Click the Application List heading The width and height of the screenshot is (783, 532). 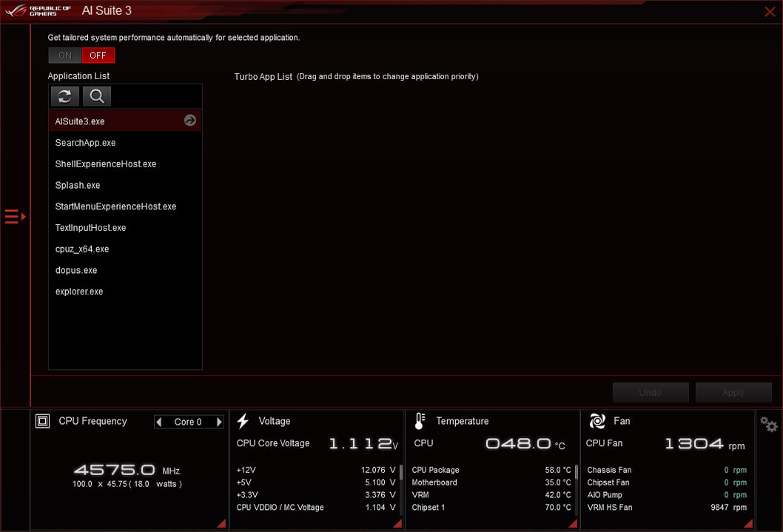(78, 76)
